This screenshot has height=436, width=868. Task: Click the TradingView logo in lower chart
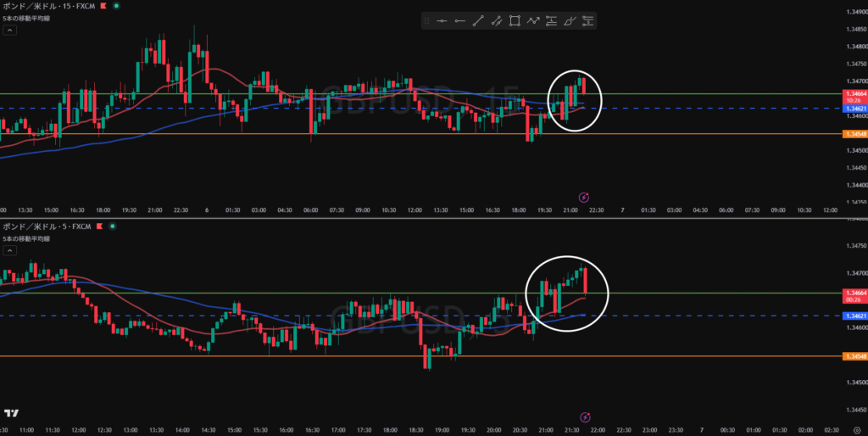(11, 413)
